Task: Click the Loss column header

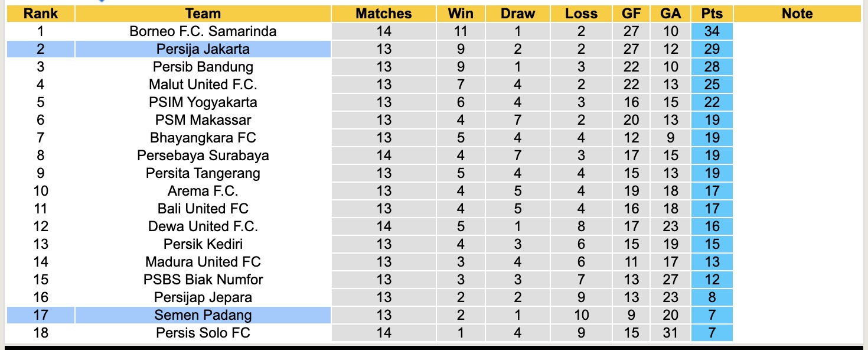Action: point(581,14)
